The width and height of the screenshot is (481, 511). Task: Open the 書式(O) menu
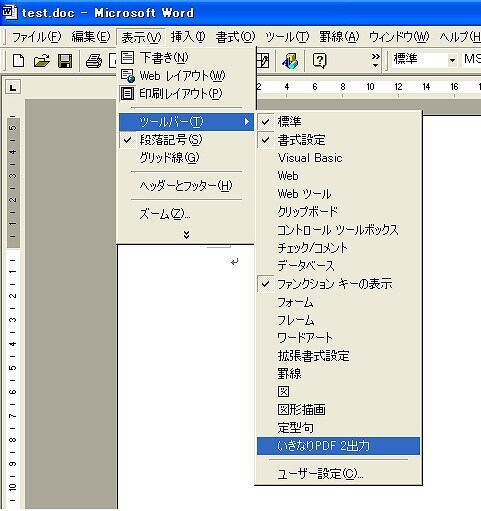point(235,37)
